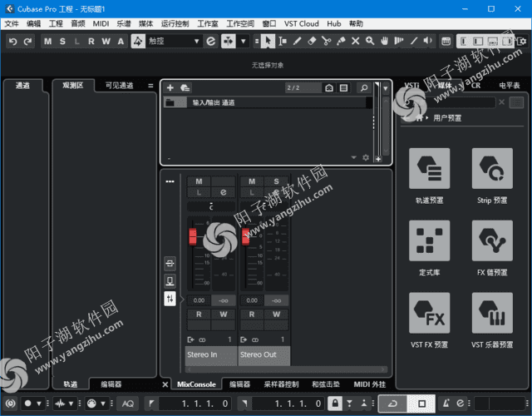Open VST Instrument Presets tile
The width and height of the screenshot is (532, 416).
pos(492,313)
